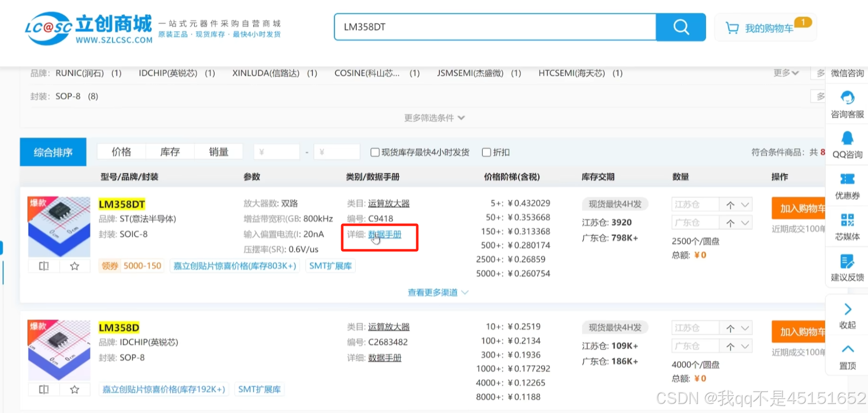This screenshot has height=413, width=868.
Task: Open LM358D product thumbnail
Action: point(59,350)
